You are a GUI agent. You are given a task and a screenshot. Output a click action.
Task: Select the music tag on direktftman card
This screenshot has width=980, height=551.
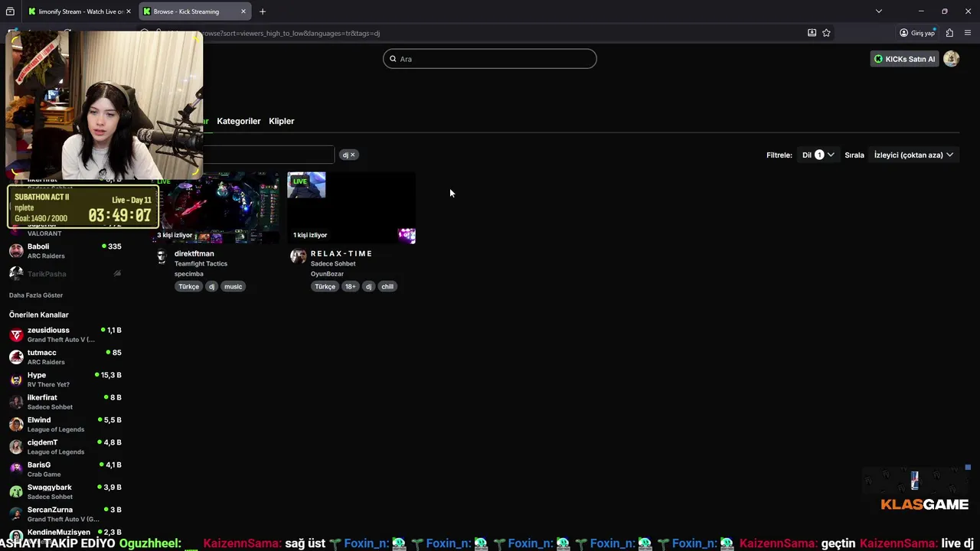tap(233, 286)
